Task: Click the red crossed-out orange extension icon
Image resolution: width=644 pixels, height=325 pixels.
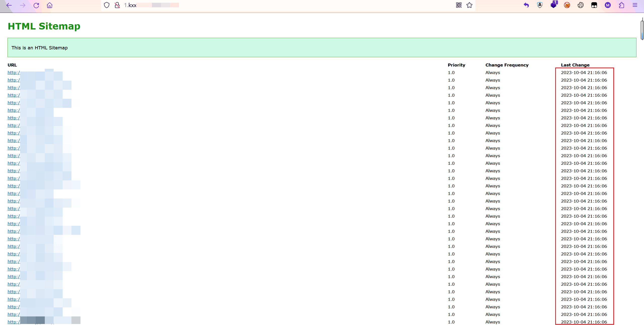Action: (x=567, y=5)
